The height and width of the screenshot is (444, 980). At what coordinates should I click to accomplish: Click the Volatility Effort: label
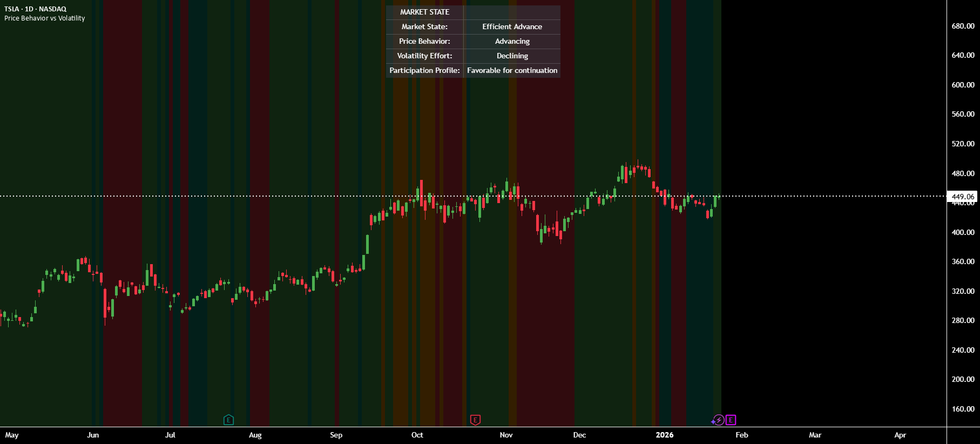click(424, 56)
